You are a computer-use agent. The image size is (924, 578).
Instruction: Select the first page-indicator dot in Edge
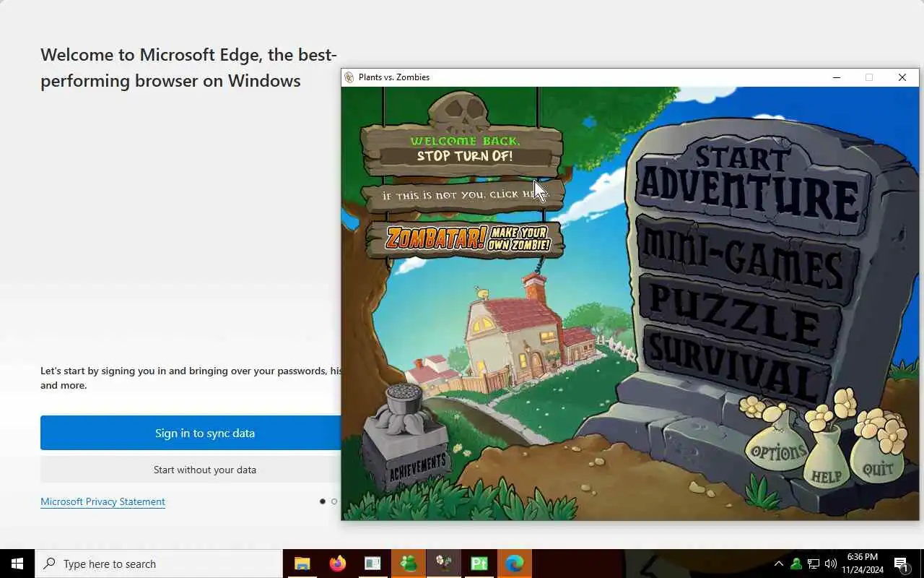(x=322, y=501)
